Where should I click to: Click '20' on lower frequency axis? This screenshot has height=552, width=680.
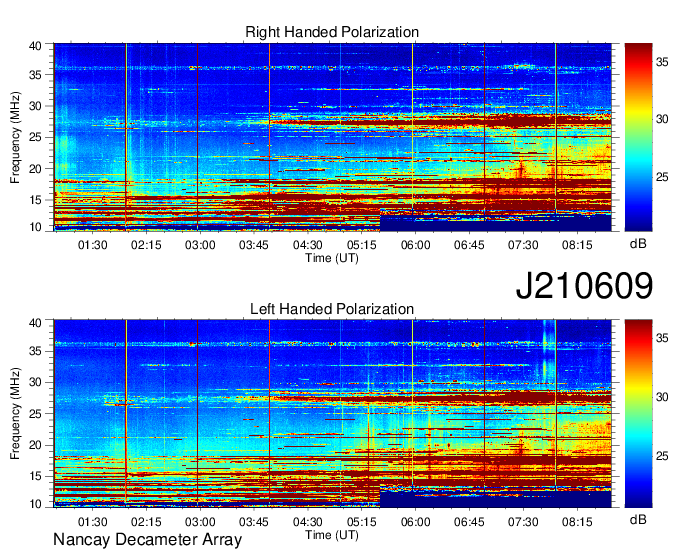tap(35, 445)
